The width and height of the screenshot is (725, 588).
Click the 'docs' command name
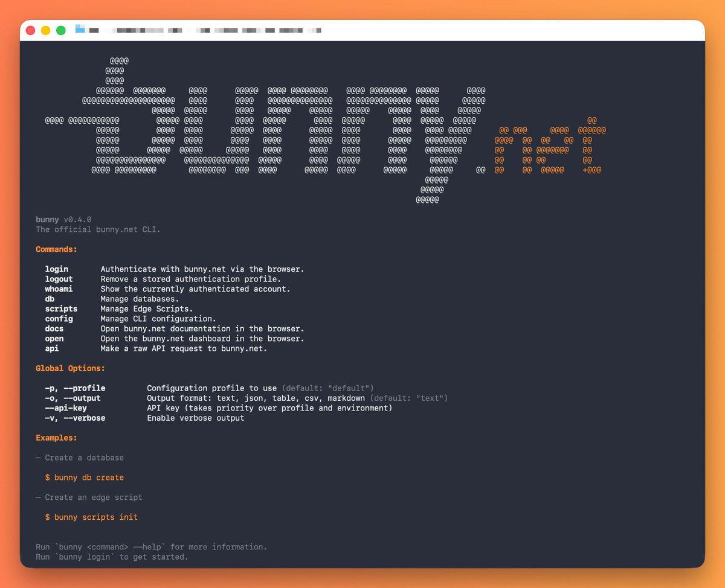(x=54, y=329)
